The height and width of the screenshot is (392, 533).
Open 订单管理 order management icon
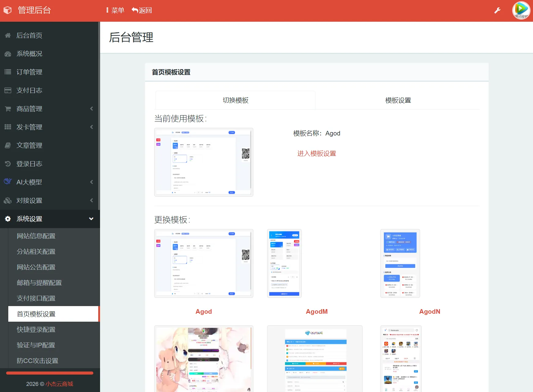8,72
